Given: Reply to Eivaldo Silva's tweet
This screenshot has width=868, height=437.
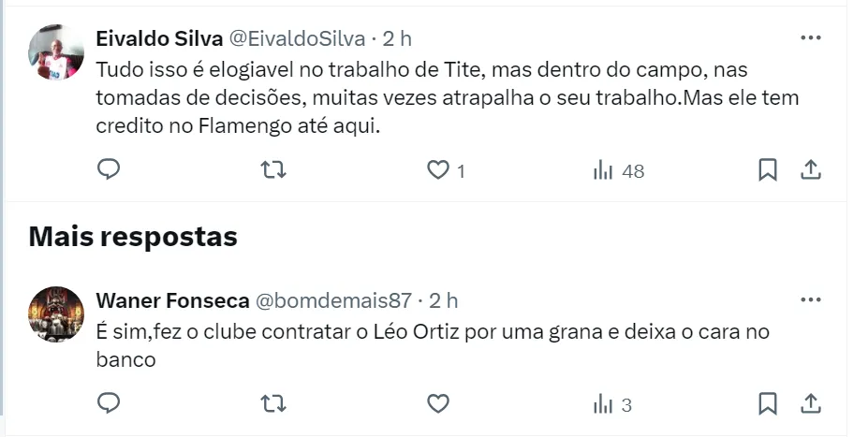Looking at the screenshot, I should 109,170.
